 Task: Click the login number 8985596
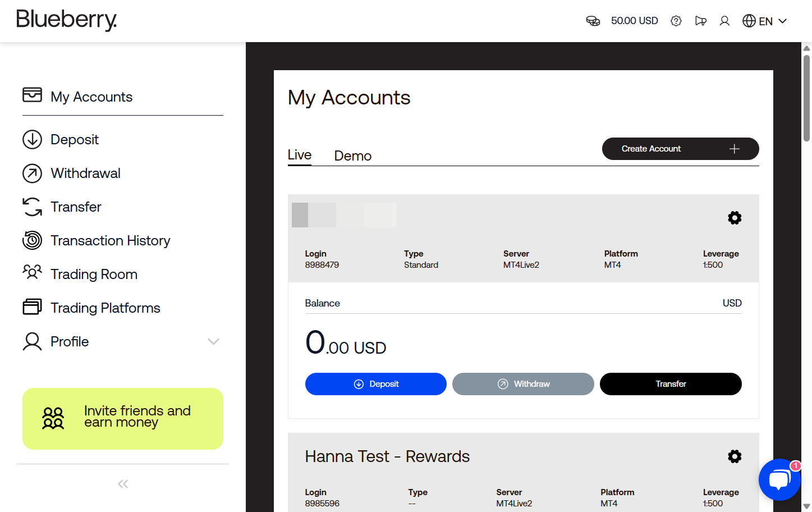(322, 504)
